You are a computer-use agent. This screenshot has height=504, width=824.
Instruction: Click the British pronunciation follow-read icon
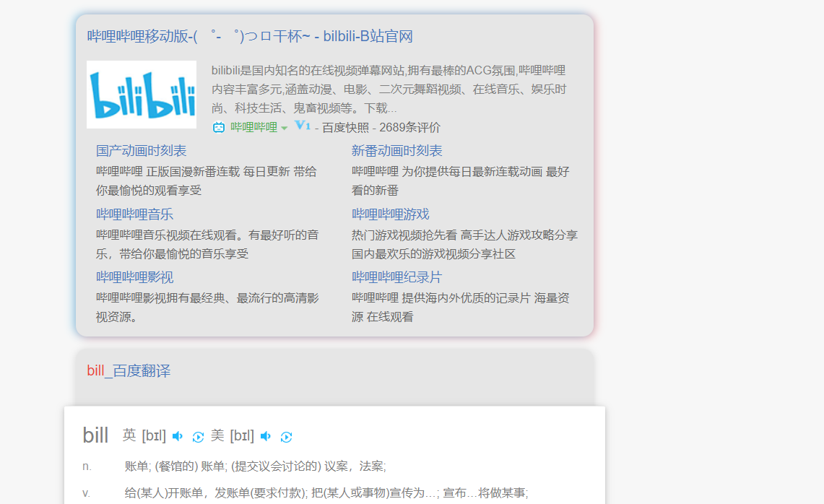click(198, 437)
